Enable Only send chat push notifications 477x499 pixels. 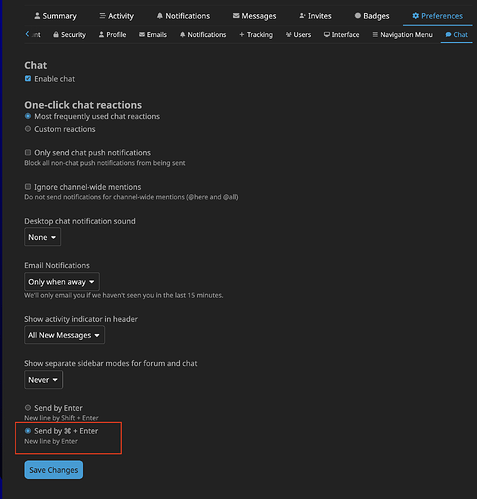[x=28, y=152]
